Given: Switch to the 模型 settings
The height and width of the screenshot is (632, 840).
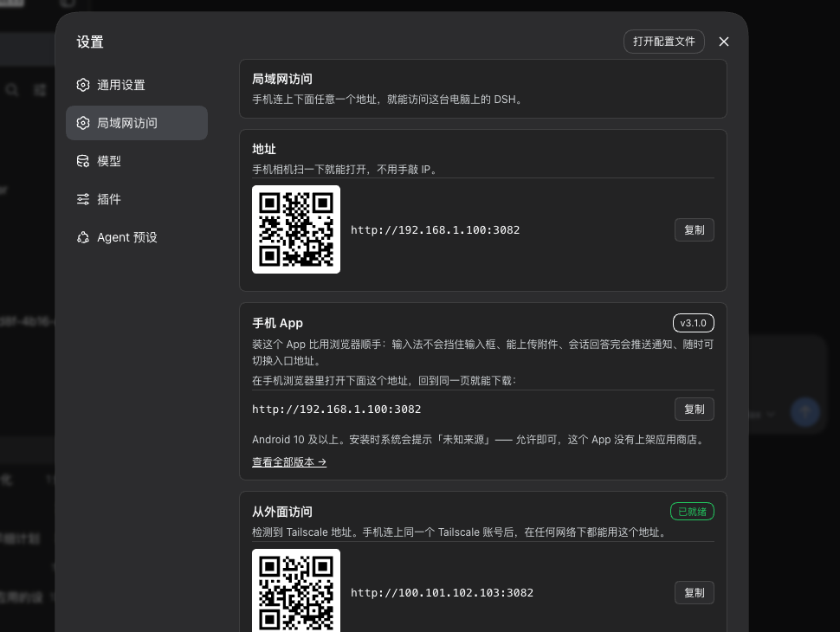Looking at the screenshot, I should (137, 161).
